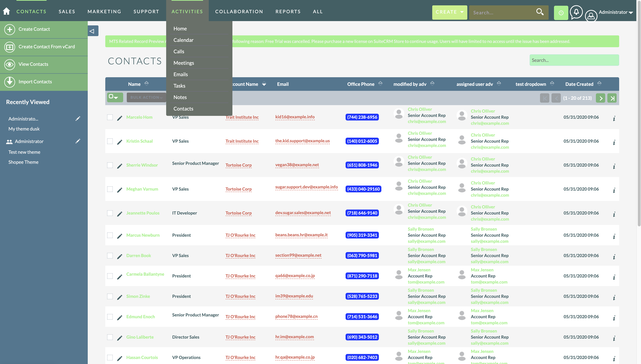Click the View Contacts icon
This screenshot has height=364, width=641.
9,64
